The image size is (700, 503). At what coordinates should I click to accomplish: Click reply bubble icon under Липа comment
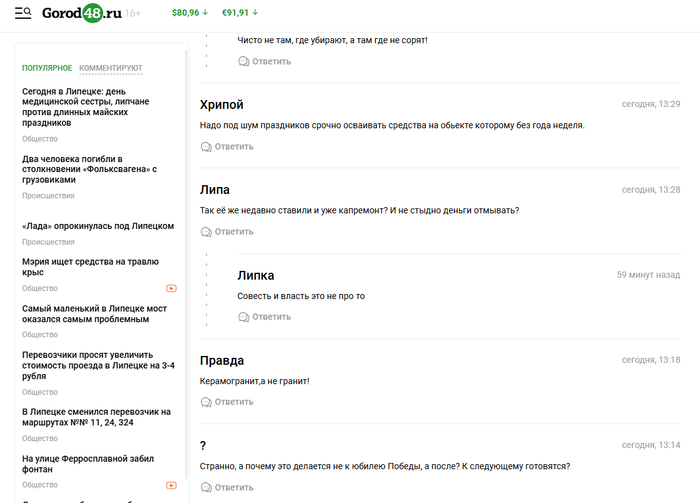click(x=206, y=232)
